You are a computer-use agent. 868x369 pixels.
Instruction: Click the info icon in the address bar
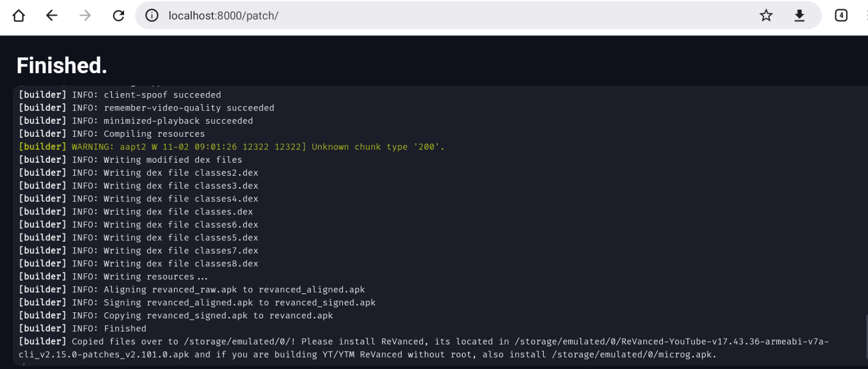pyautogui.click(x=152, y=16)
